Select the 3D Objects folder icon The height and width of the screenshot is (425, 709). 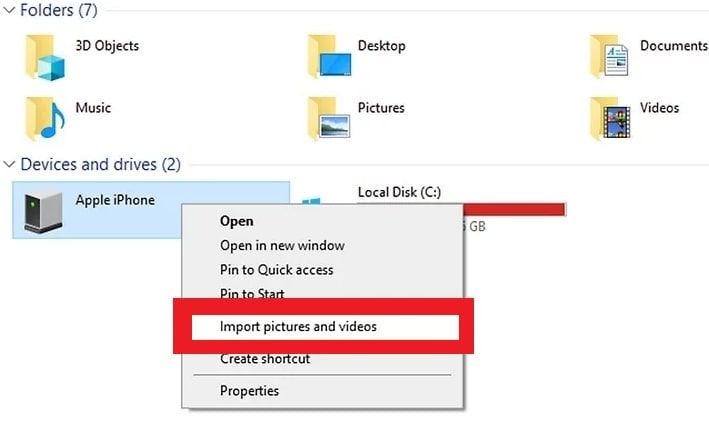point(45,57)
